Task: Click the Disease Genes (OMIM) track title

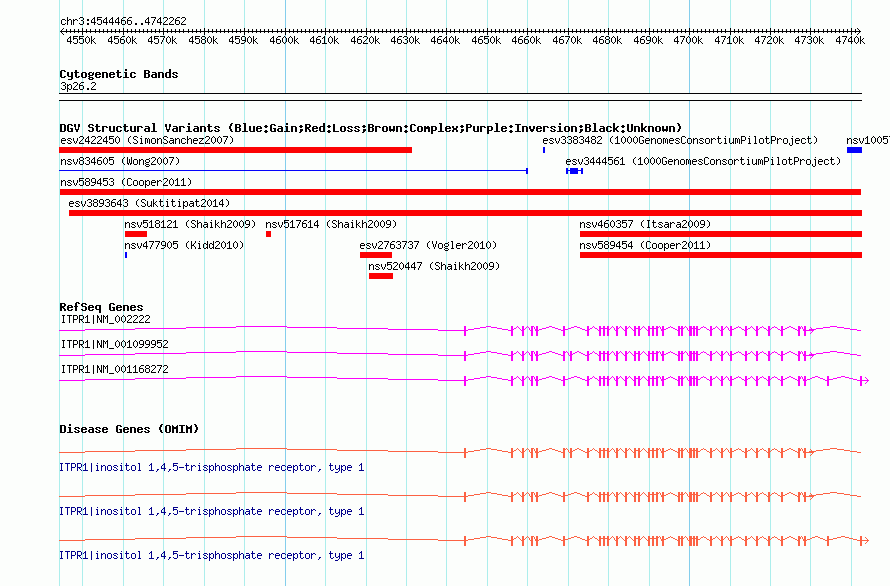Action: (129, 429)
